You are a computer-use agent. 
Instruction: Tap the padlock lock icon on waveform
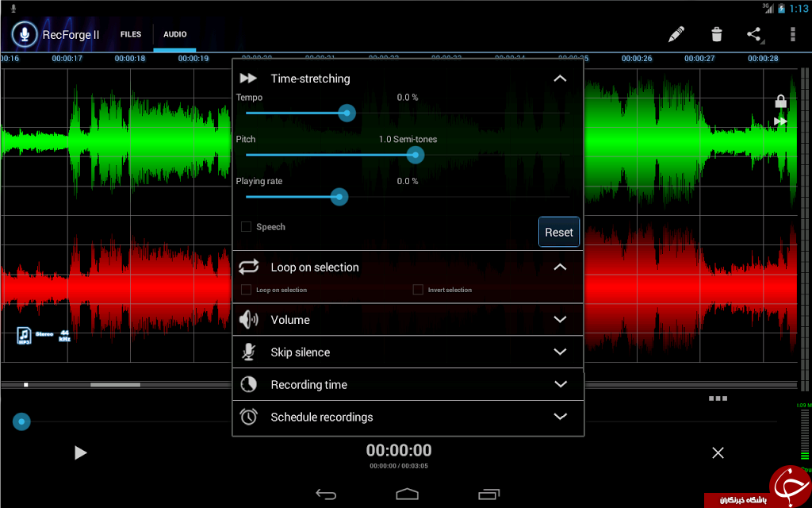[780, 101]
